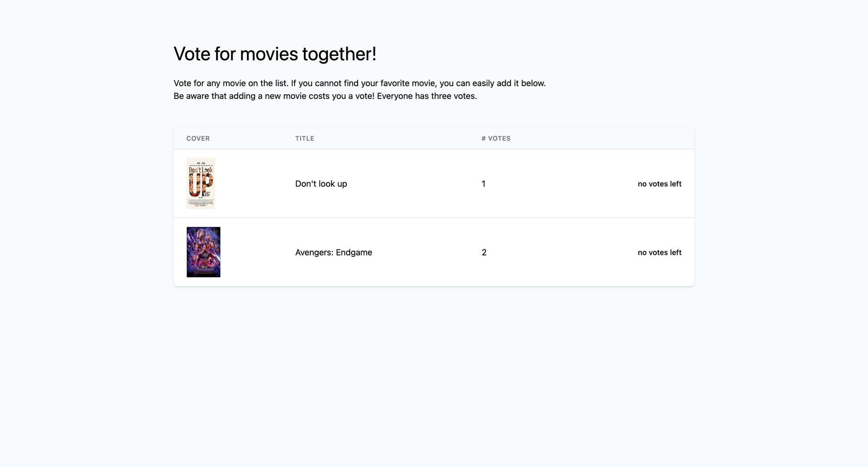Click the voting instructions paragraph
This screenshot has width=868, height=467.
(360, 83)
